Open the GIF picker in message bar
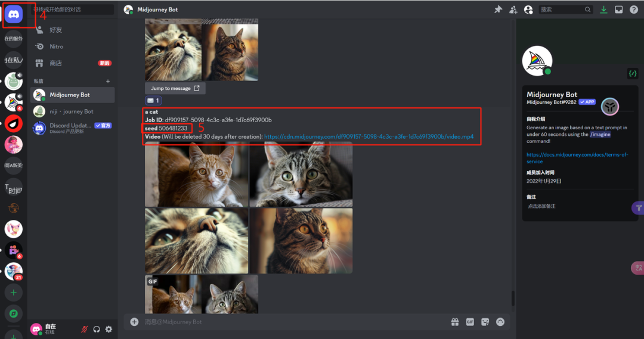The width and height of the screenshot is (644, 339). coord(470,322)
